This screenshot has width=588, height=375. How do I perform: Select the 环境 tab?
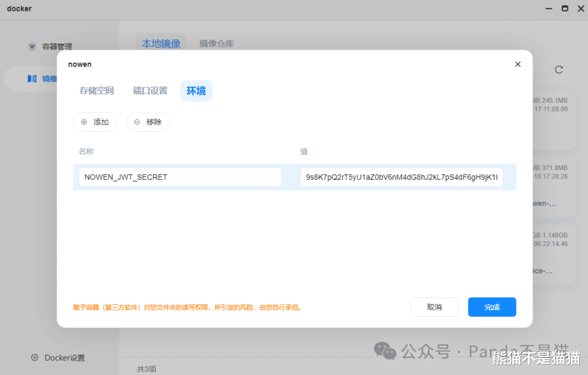click(196, 91)
